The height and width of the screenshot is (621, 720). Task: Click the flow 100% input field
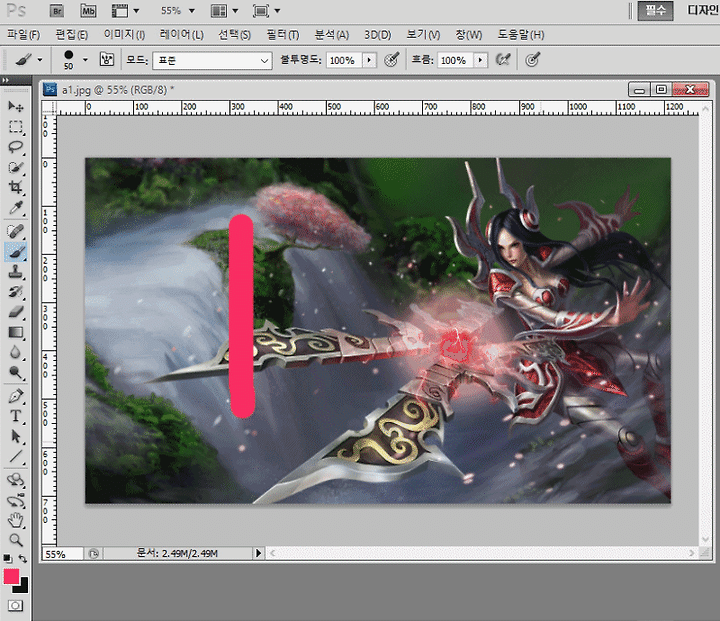[x=456, y=60]
